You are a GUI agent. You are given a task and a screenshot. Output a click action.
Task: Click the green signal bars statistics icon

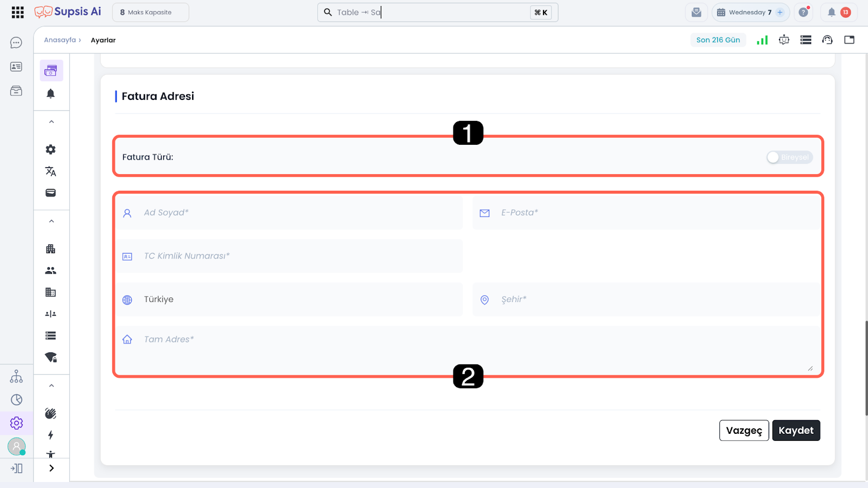coord(762,40)
